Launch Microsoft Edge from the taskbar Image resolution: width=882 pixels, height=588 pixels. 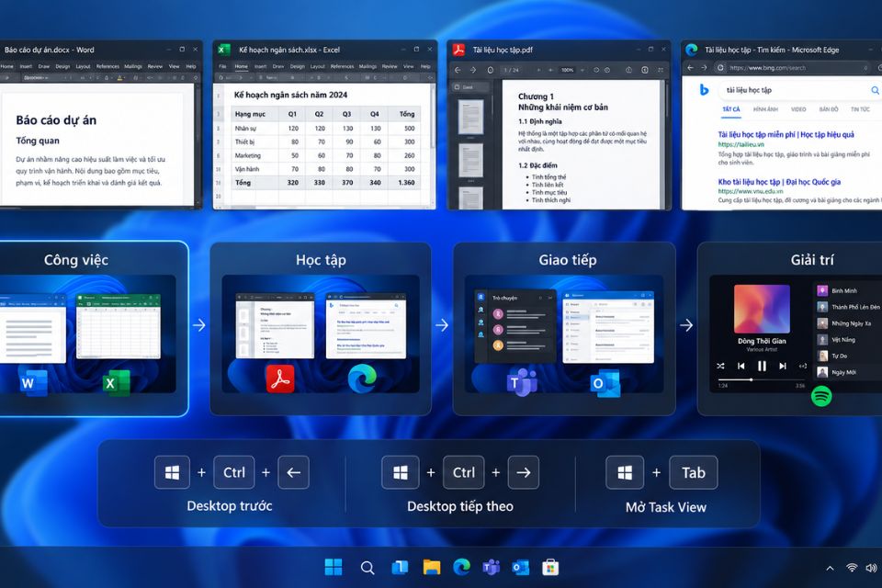(x=462, y=567)
